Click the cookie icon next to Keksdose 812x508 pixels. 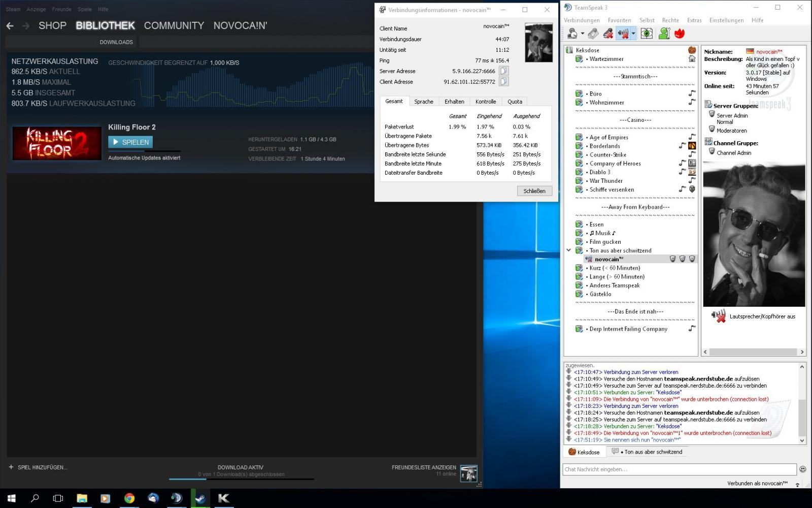pos(692,50)
